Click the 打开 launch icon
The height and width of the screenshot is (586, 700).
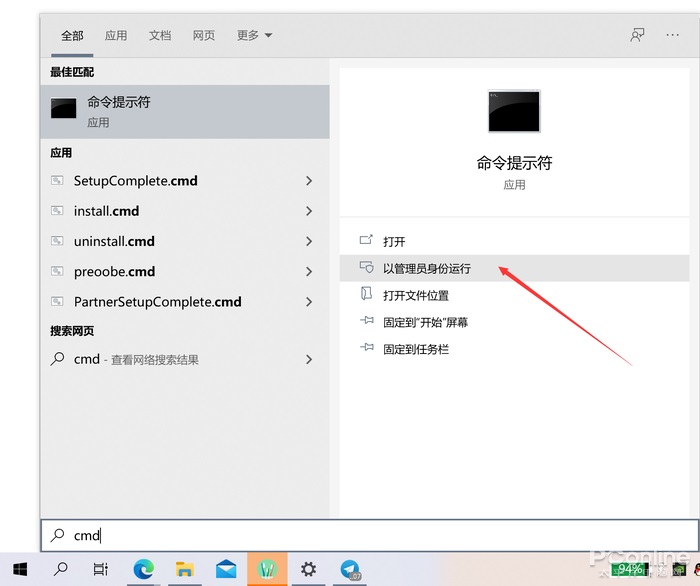366,240
